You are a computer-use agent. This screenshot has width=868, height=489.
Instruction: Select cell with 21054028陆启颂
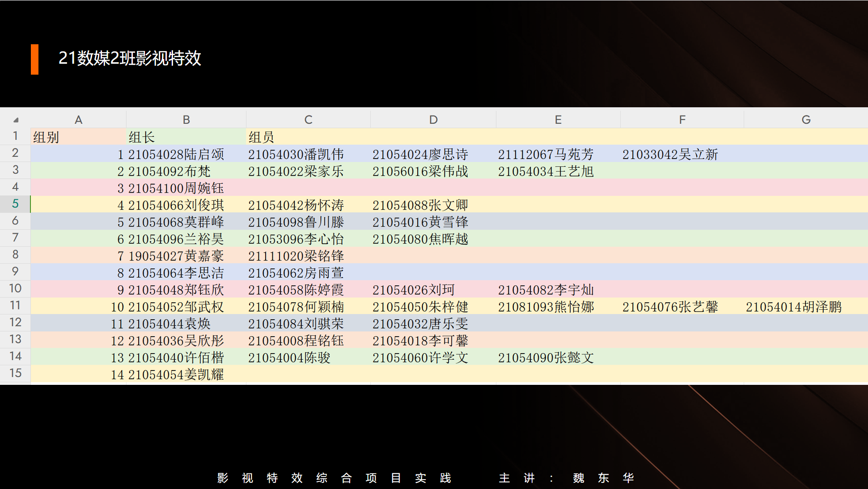[176, 155]
